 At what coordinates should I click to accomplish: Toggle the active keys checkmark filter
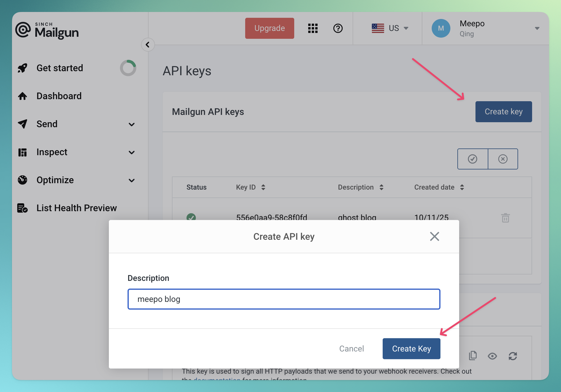(472, 159)
